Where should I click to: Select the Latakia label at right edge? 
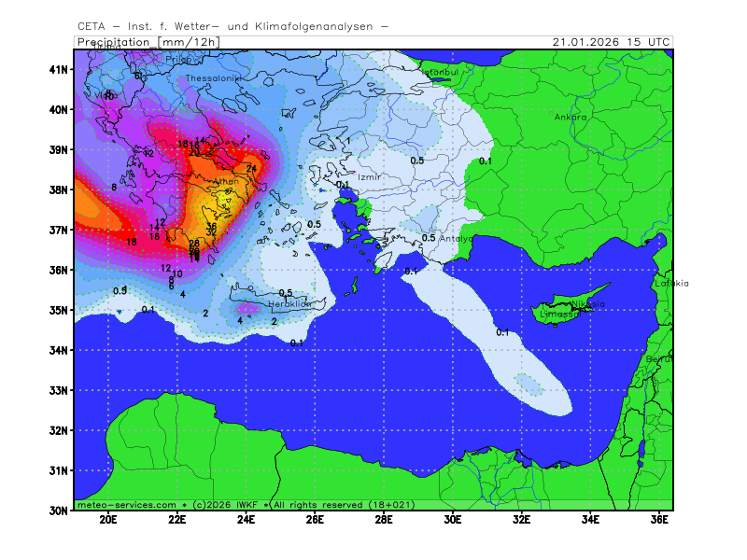[x=670, y=283]
